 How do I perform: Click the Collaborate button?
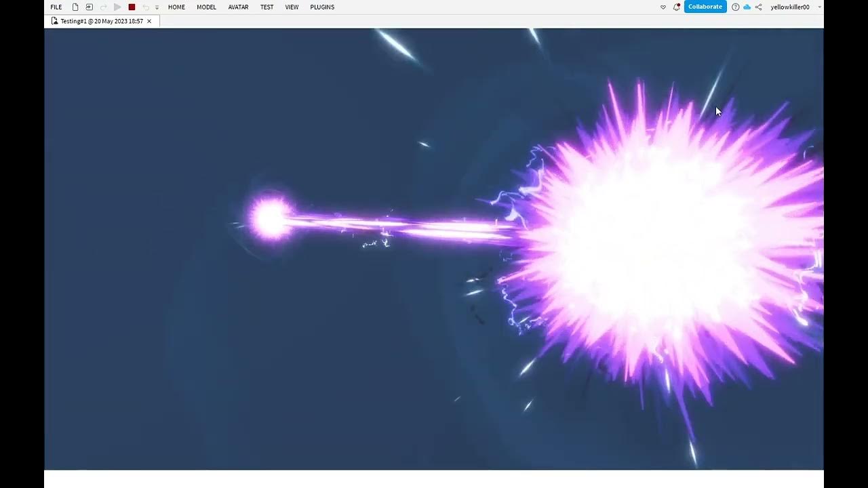pos(705,7)
